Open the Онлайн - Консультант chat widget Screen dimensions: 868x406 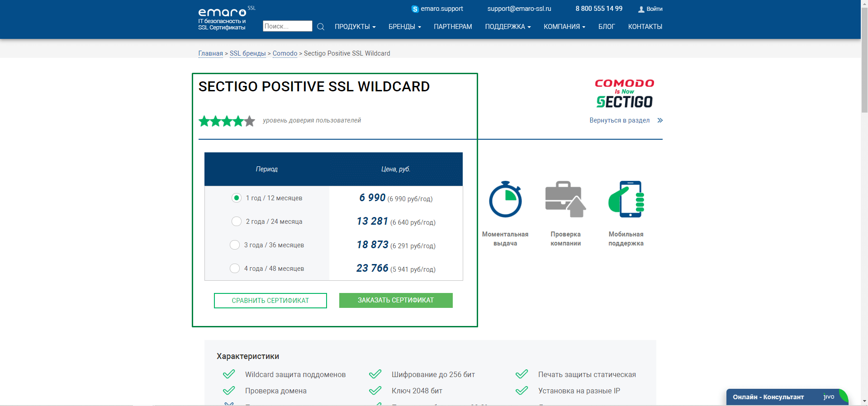point(787,397)
